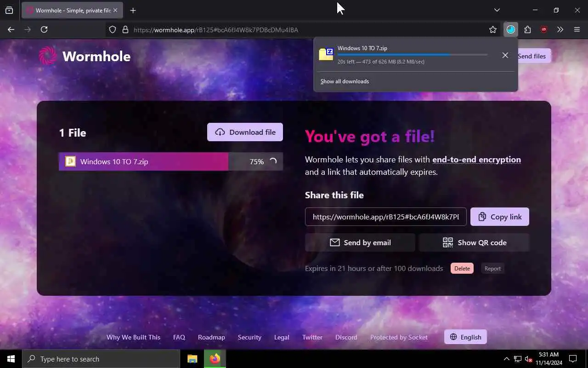Open the Twitter footer link
The width and height of the screenshot is (588, 368).
[x=312, y=337]
